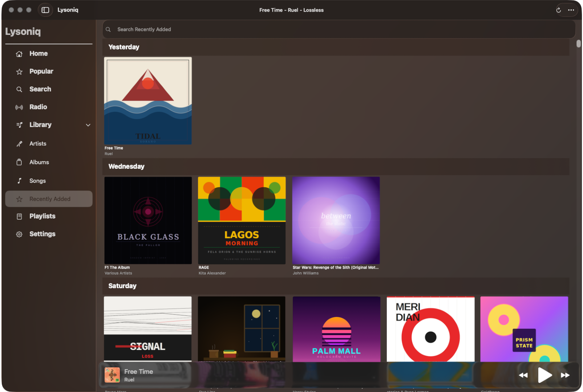Skip to the next track
The width and height of the screenshot is (583, 392).
click(x=565, y=375)
